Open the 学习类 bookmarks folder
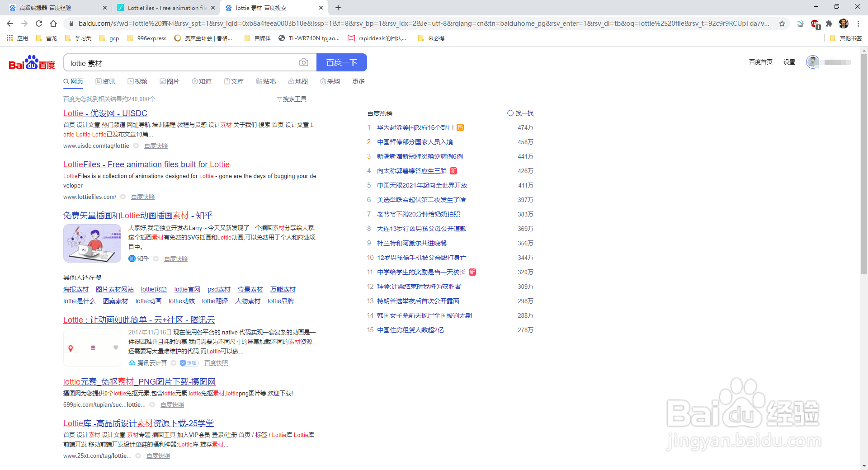Screen dimensions: 868x470 click(78, 38)
